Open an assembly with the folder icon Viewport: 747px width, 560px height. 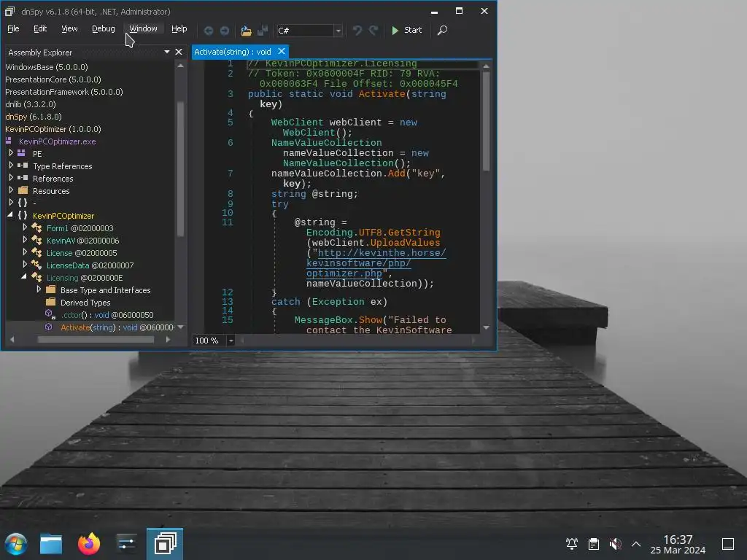(x=246, y=31)
